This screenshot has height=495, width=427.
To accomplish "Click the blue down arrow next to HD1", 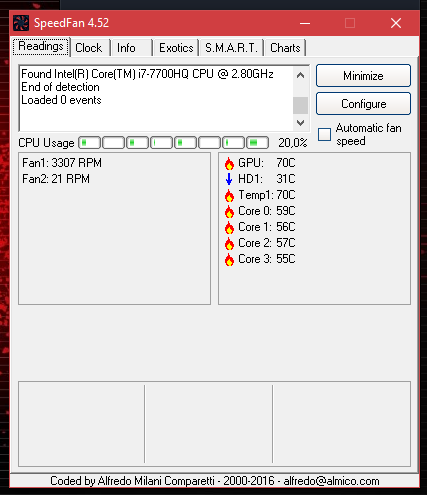I will (x=229, y=179).
